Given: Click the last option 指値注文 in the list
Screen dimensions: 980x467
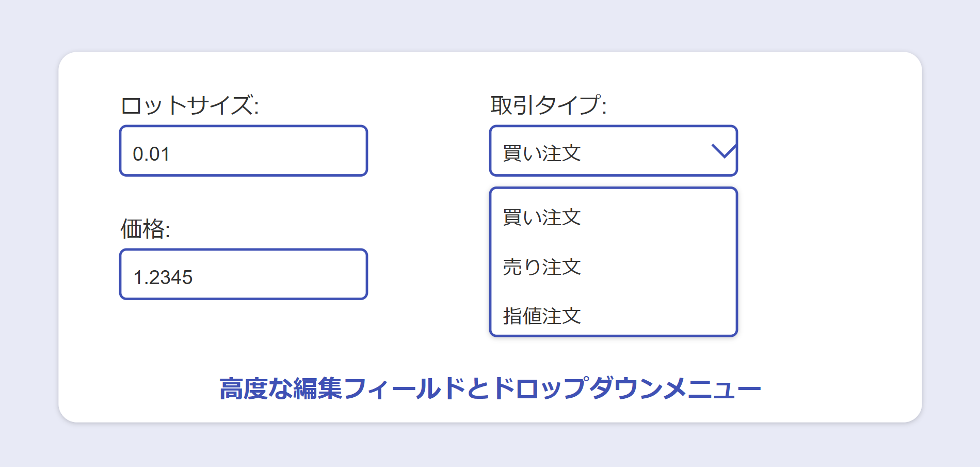Looking at the screenshot, I should tap(541, 317).
